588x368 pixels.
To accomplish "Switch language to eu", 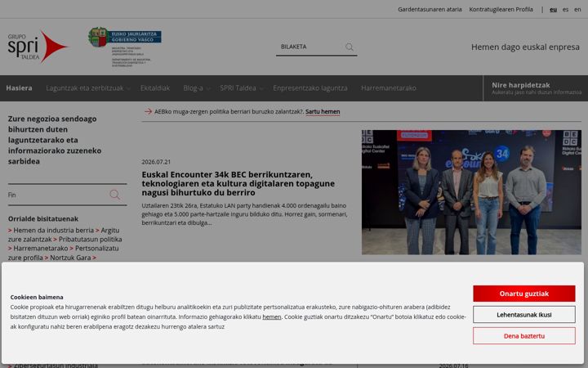I will point(553,9).
